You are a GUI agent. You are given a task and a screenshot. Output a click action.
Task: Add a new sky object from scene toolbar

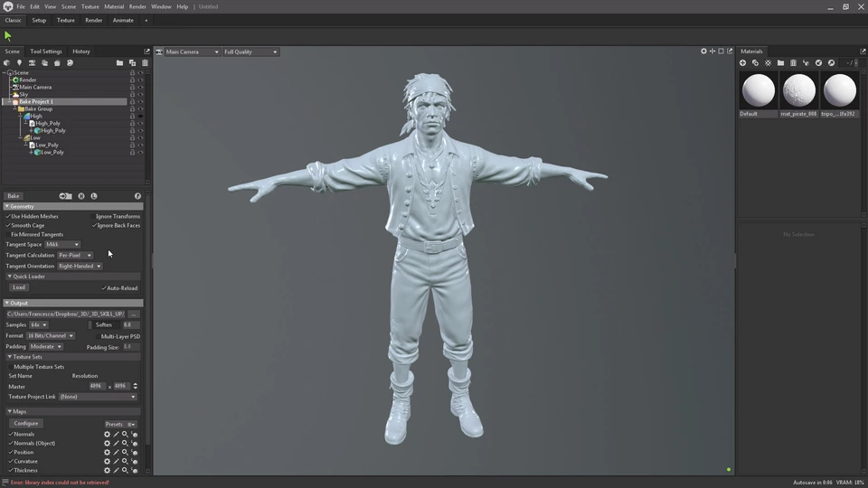(x=45, y=63)
